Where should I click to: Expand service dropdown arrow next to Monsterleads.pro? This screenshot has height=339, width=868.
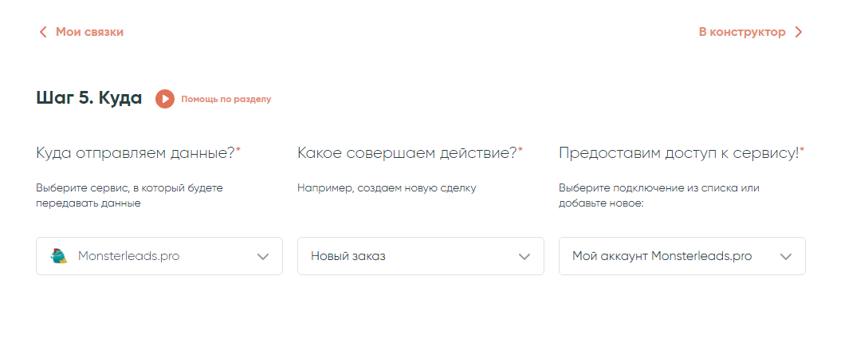tap(263, 257)
